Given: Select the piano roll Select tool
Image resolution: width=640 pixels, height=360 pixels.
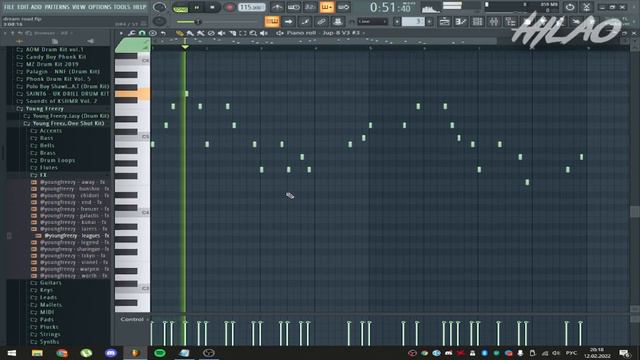Looking at the screenshot, I should [x=243, y=33].
